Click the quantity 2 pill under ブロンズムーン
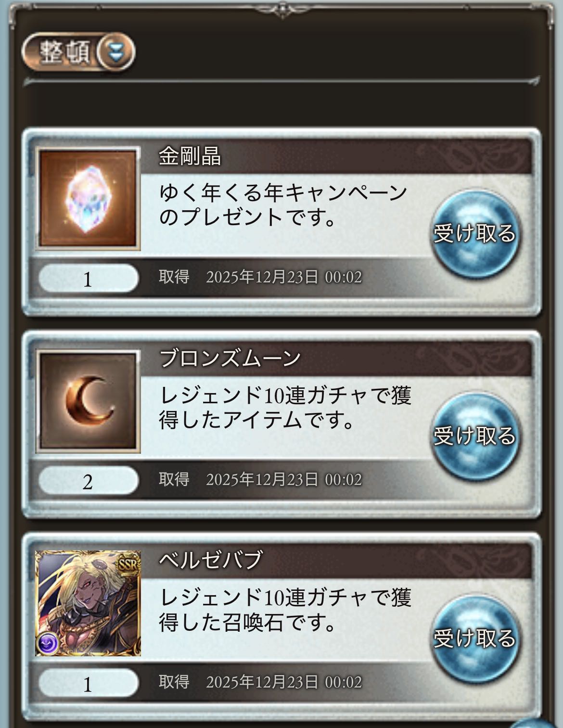 88,480
